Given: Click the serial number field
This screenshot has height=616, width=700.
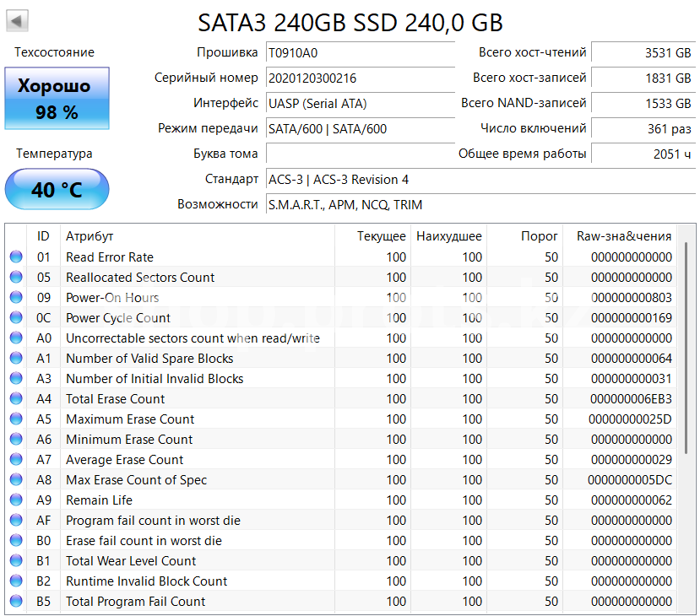Looking at the screenshot, I should coord(360,78).
